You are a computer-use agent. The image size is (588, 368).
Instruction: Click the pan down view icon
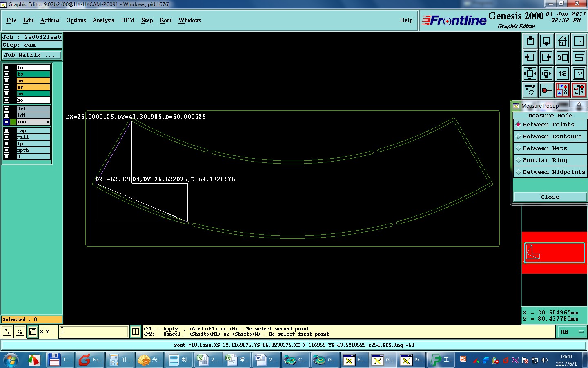[546, 41]
